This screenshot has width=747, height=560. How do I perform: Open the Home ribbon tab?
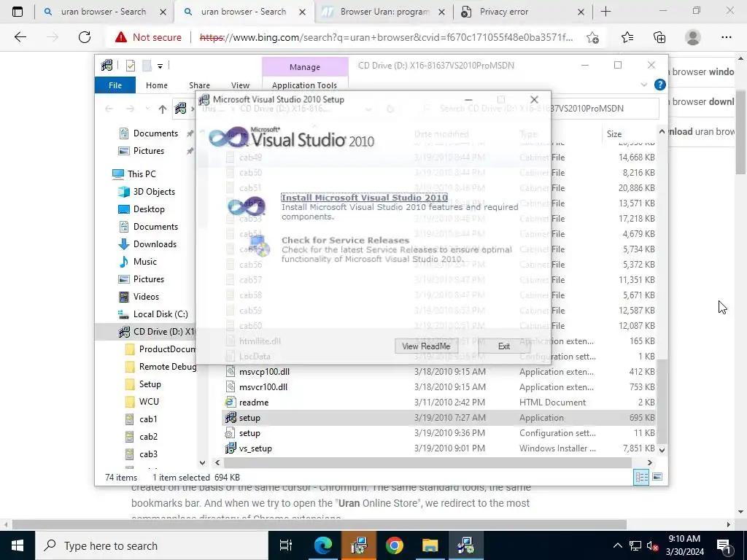pos(157,85)
